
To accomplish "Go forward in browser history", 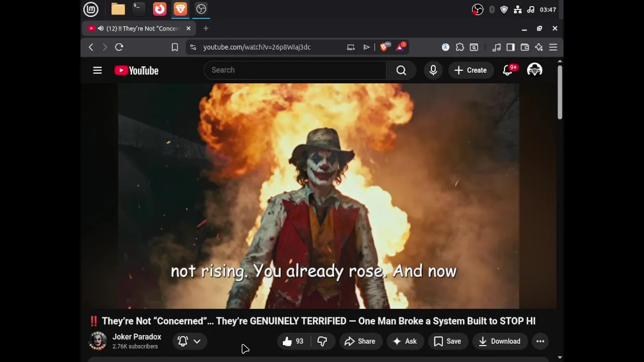I will (x=105, y=47).
